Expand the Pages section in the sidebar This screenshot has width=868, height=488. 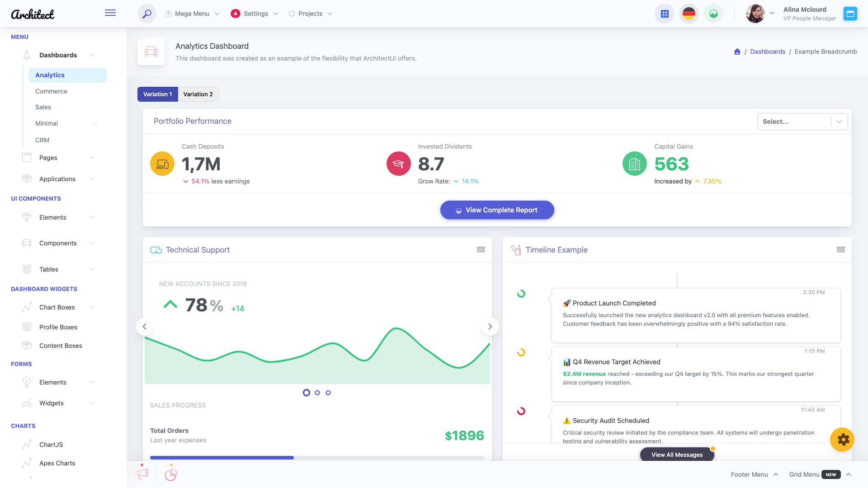click(48, 158)
